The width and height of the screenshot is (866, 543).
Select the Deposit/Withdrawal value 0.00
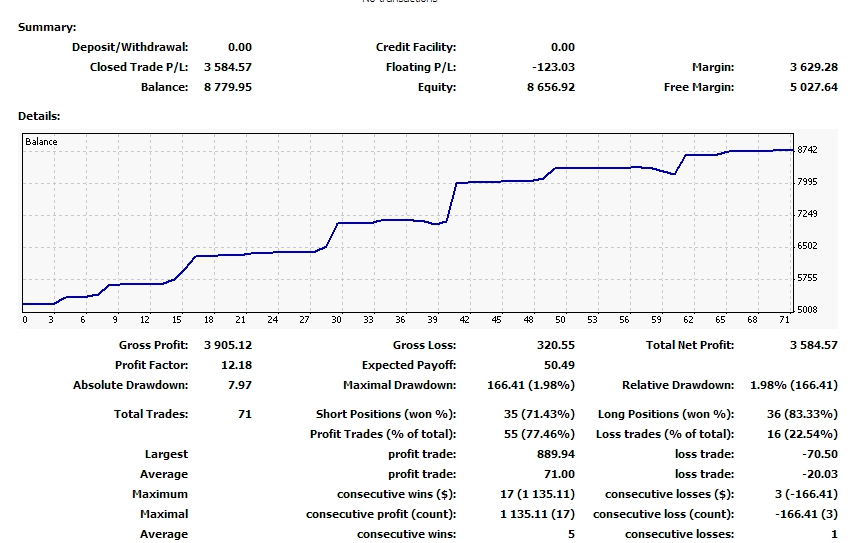240,48
